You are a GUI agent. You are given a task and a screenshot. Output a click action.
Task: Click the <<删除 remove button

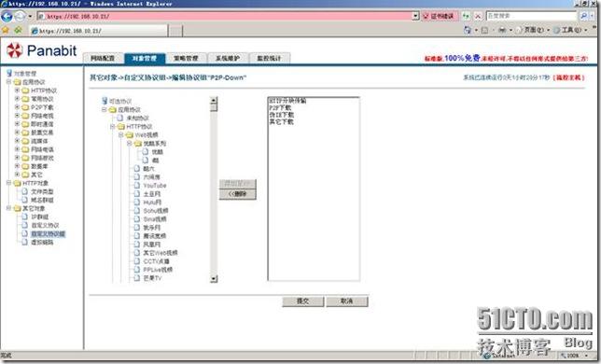[x=237, y=194]
